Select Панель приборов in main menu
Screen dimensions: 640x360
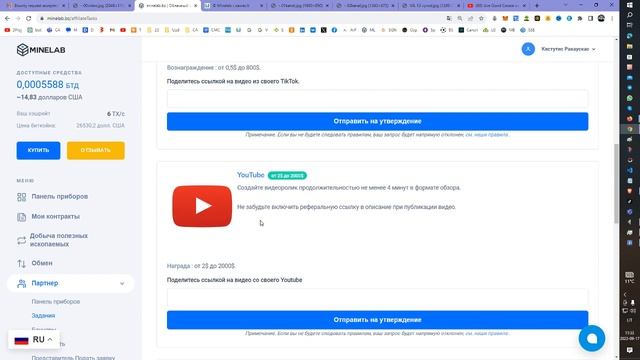(x=60, y=197)
